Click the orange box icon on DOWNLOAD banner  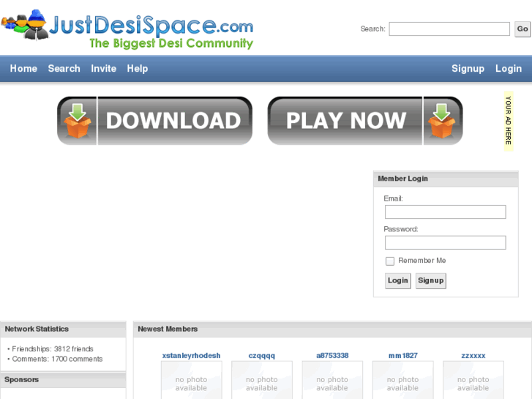click(78, 122)
